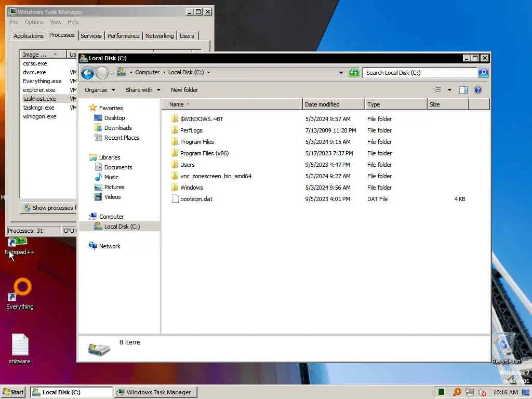Click the arrow after Computer in breadcrumb

[x=164, y=72]
